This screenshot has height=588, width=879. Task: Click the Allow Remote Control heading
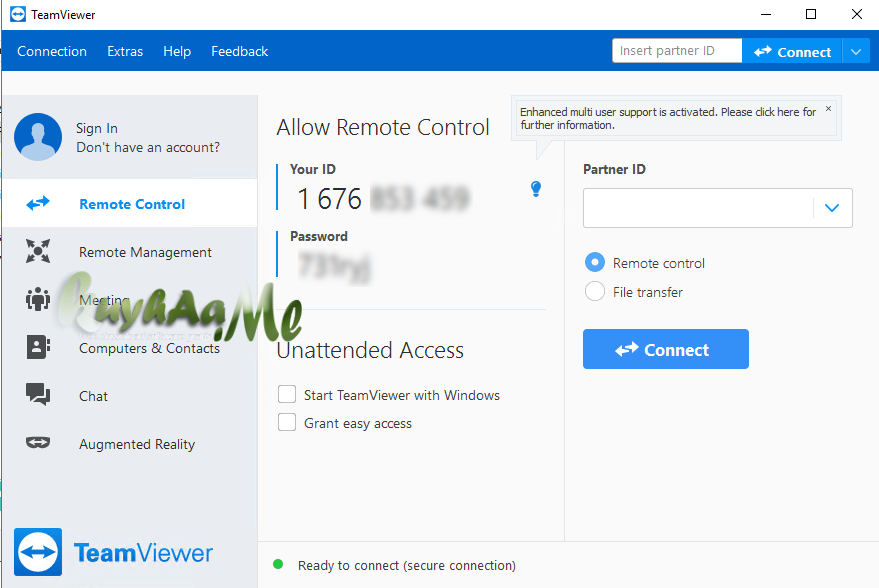pos(383,127)
